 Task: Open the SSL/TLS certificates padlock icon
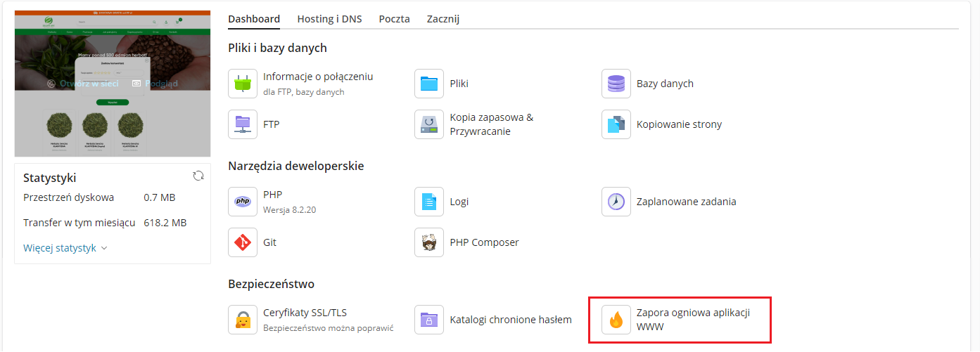(243, 320)
